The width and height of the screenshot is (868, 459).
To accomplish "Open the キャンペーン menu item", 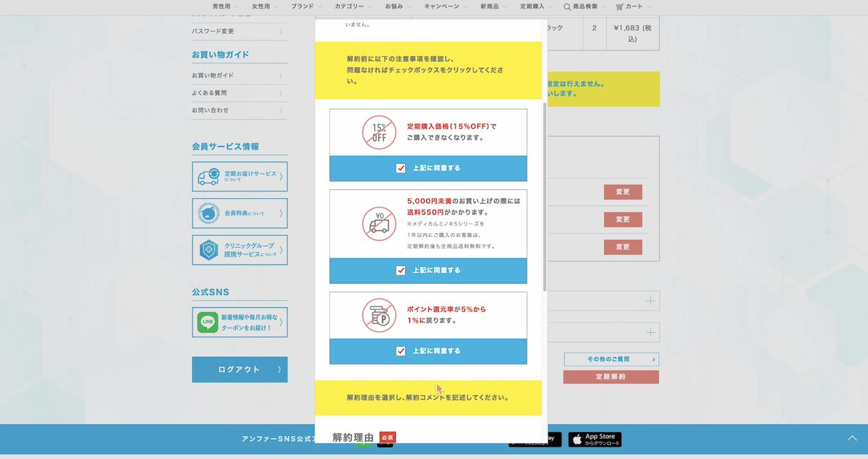I will [x=441, y=7].
